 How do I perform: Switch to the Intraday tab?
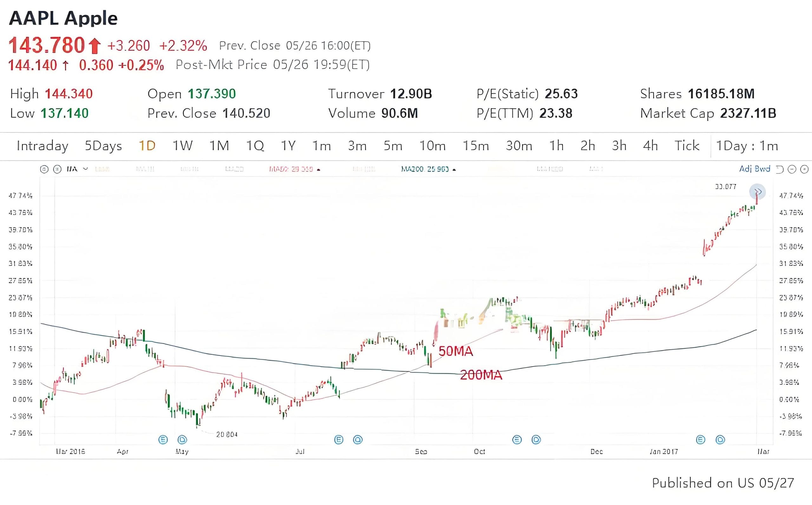point(43,146)
